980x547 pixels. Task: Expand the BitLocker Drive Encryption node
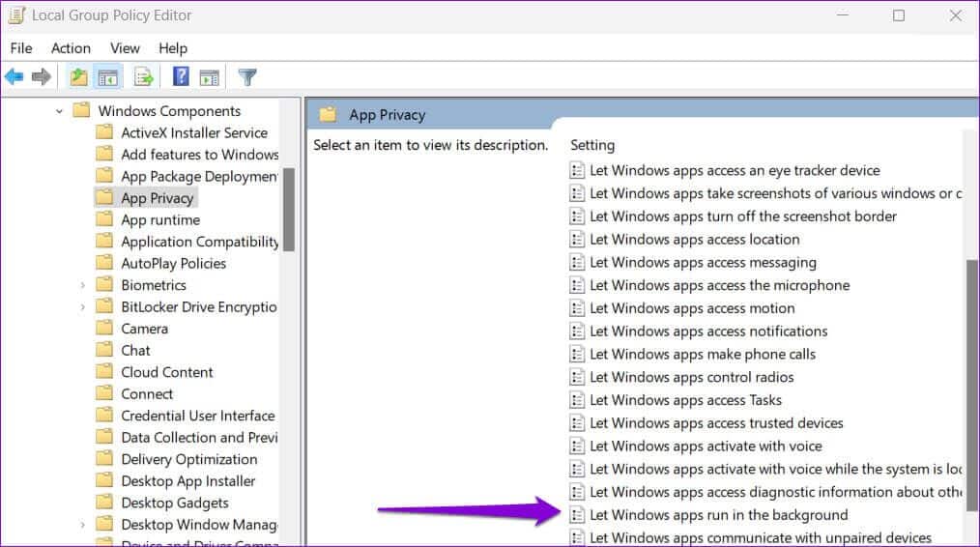83,307
